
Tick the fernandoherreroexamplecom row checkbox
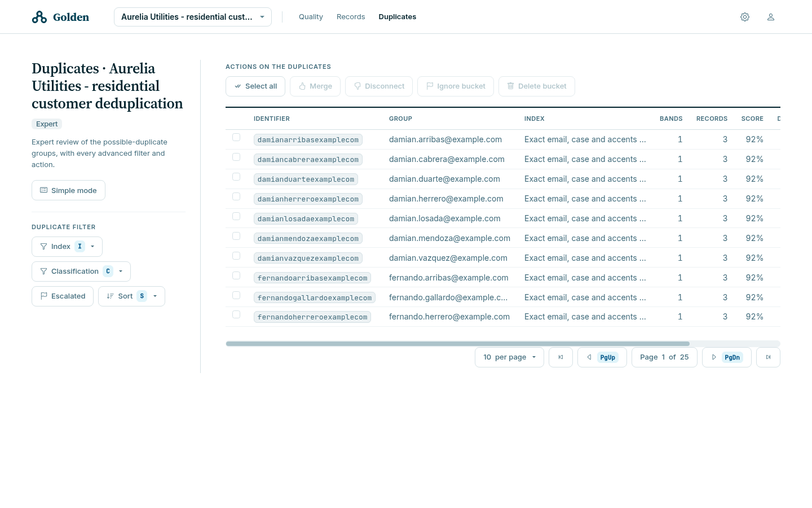pos(236,314)
